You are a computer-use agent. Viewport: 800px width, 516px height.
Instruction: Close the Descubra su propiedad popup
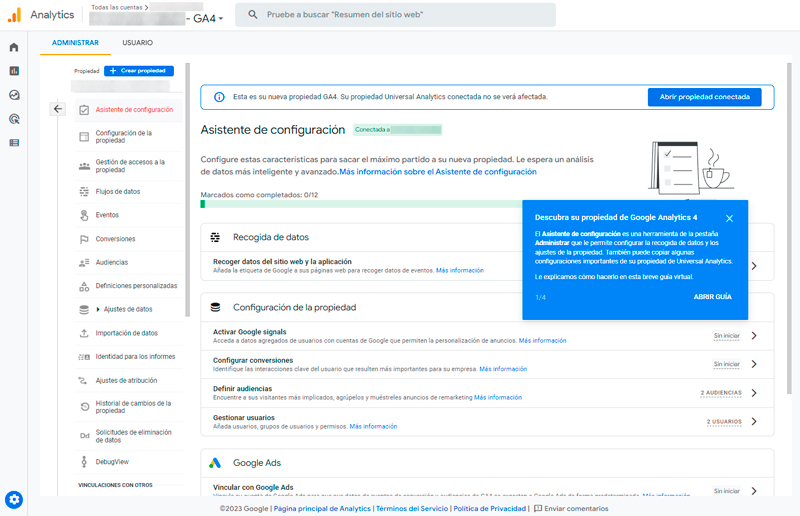click(x=730, y=218)
